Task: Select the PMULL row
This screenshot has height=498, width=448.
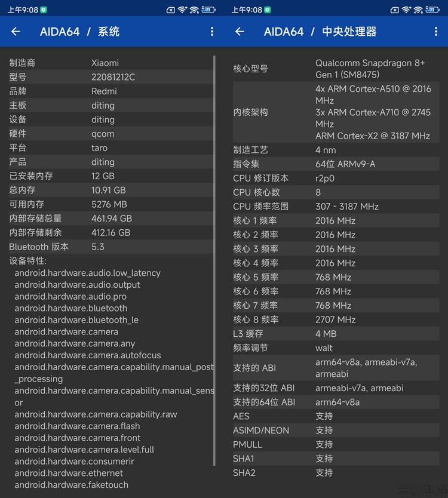Action: tap(336, 444)
